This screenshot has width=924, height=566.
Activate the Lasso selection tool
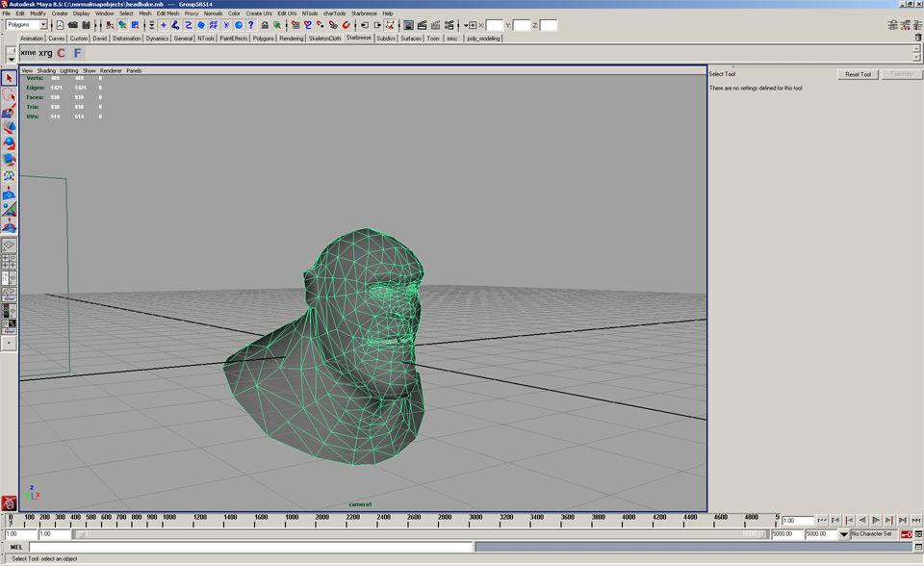pos(9,94)
